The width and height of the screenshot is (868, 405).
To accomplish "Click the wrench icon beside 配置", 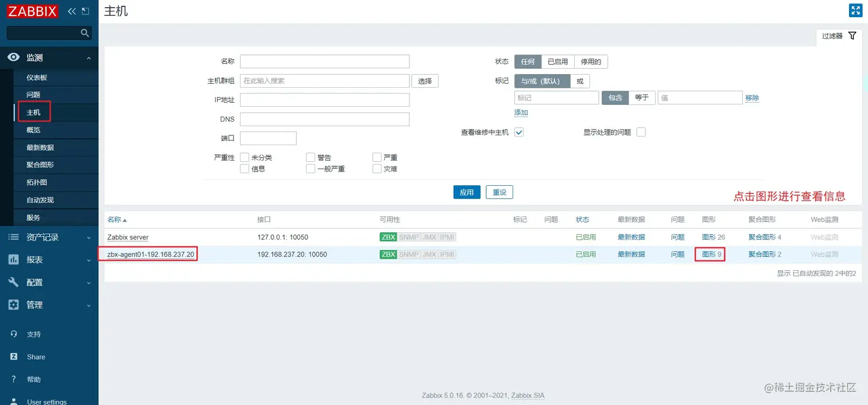I will [13, 282].
